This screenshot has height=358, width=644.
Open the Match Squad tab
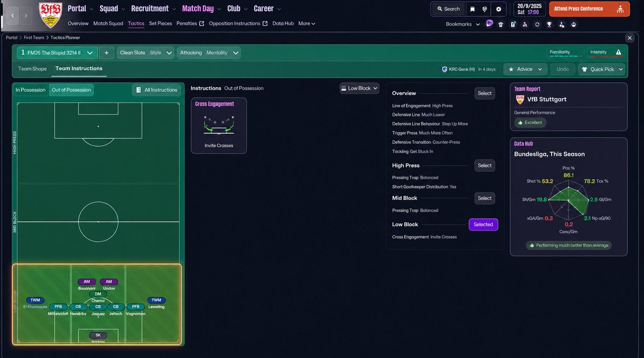pyautogui.click(x=108, y=24)
